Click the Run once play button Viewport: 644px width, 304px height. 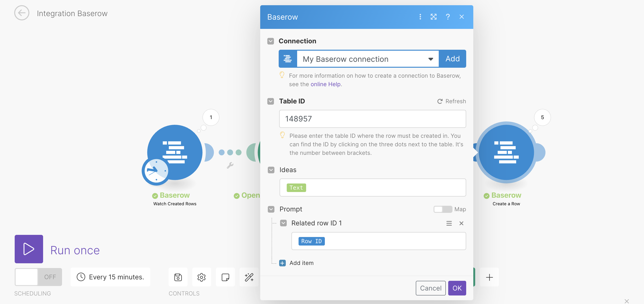point(29,249)
